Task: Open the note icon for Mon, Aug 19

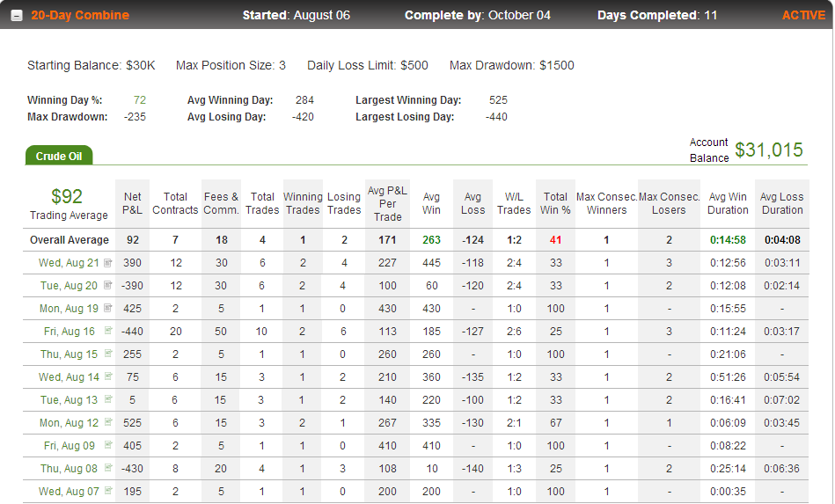Action: click(x=108, y=308)
